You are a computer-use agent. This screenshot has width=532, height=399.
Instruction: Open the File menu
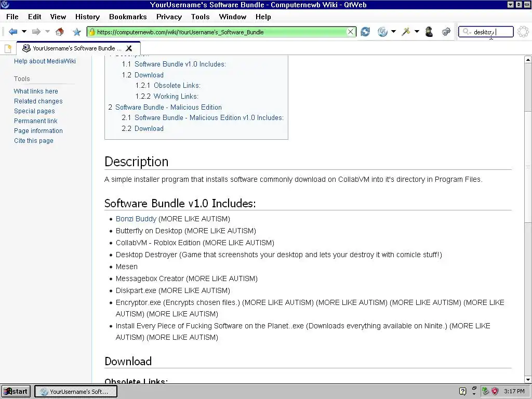(x=12, y=17)
